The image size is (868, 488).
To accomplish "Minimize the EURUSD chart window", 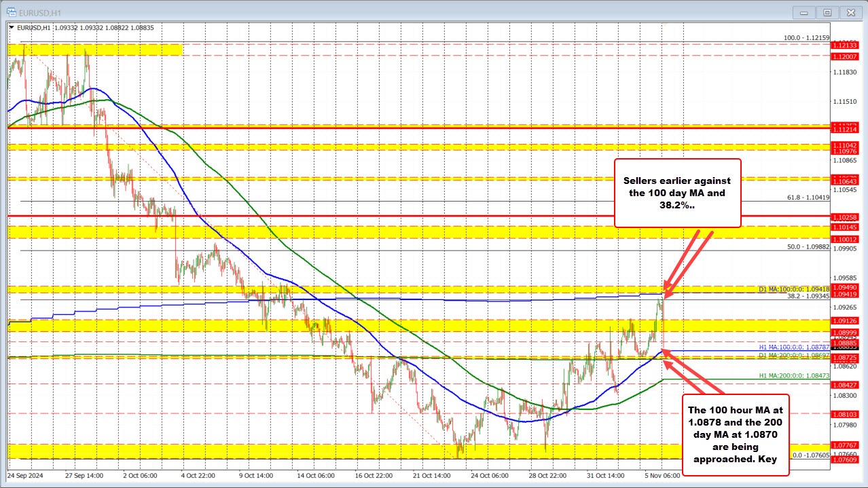I will coord(803,12).
